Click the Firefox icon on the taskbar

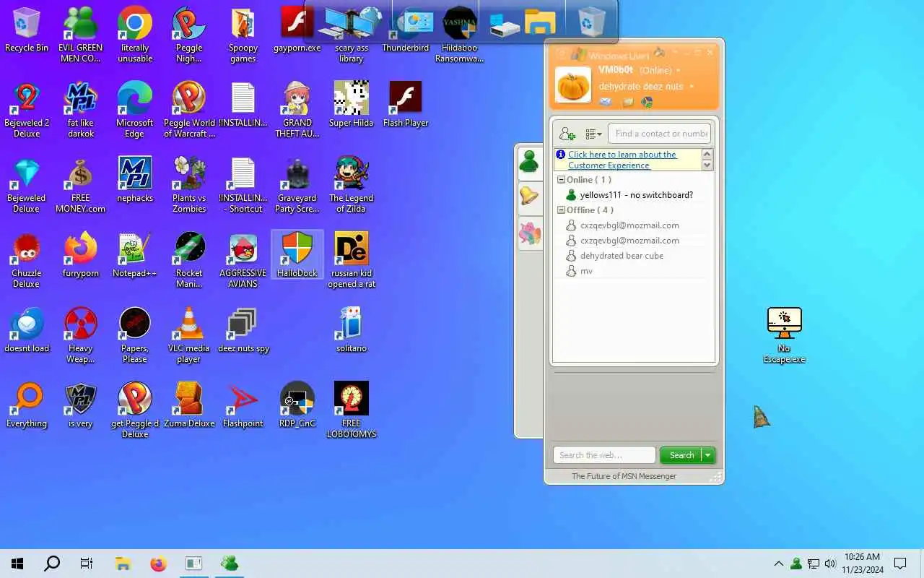click(x=158, y=564)
